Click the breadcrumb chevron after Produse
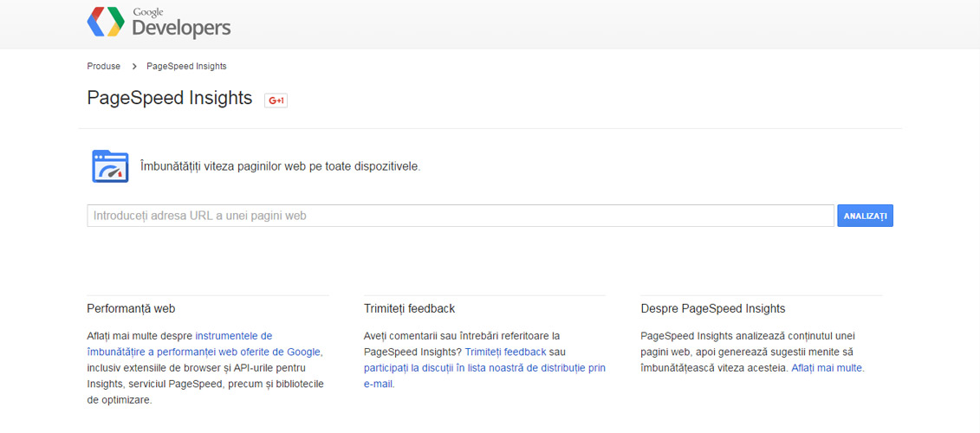 coord(133,66)
